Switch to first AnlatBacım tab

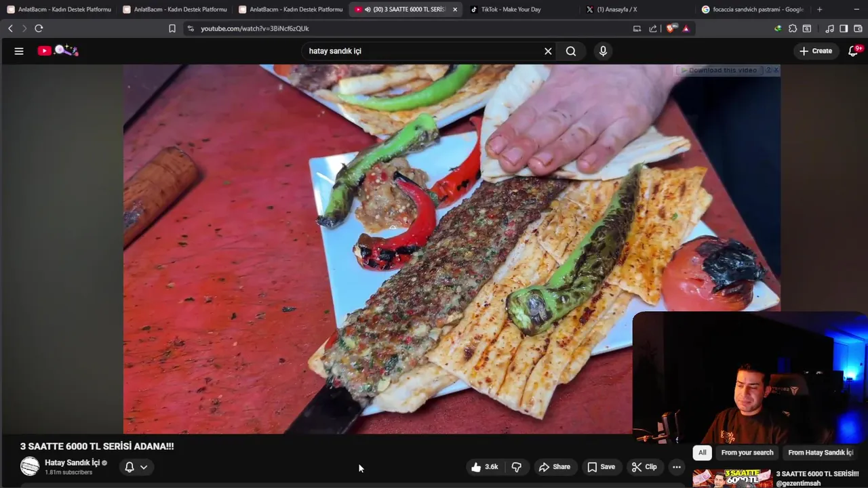[x=59, y=9]
